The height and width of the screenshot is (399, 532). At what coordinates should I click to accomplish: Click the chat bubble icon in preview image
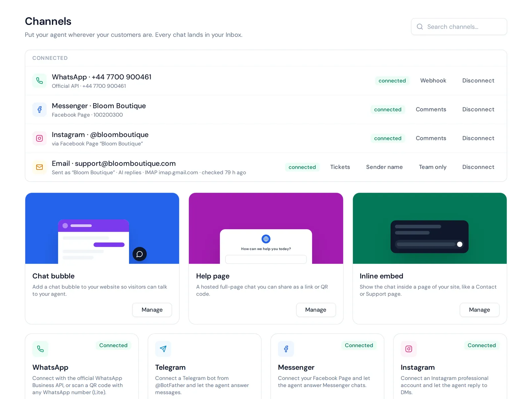point(140,254)
